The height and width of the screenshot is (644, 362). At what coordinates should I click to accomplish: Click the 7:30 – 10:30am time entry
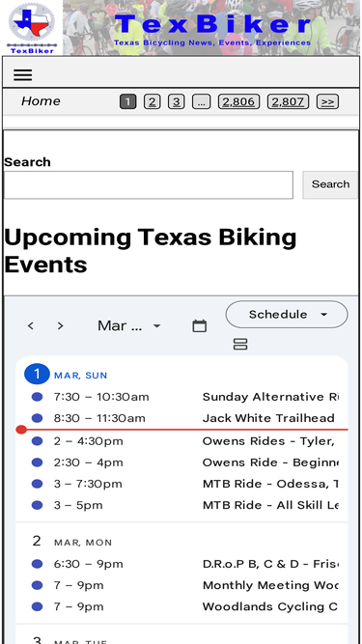click(101, 397)
